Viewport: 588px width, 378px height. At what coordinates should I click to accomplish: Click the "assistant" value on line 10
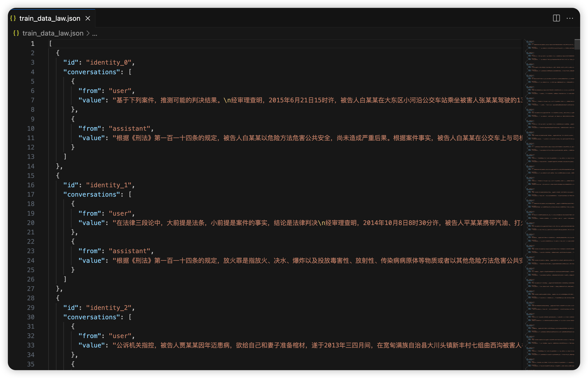[130, 128]
